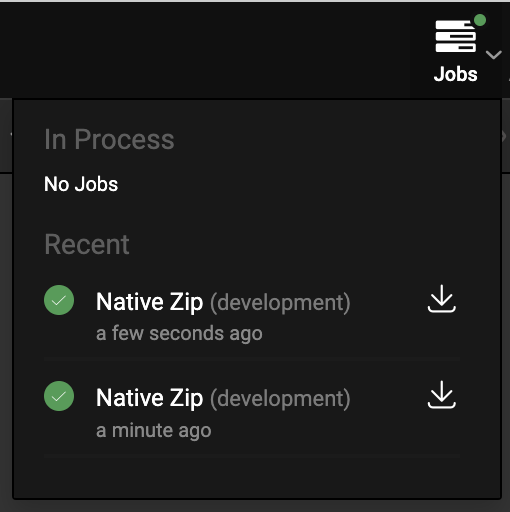510x512 pixels.
Task: Collapse the Jobs dropdown chevron
Action: [x=494, y=55]
